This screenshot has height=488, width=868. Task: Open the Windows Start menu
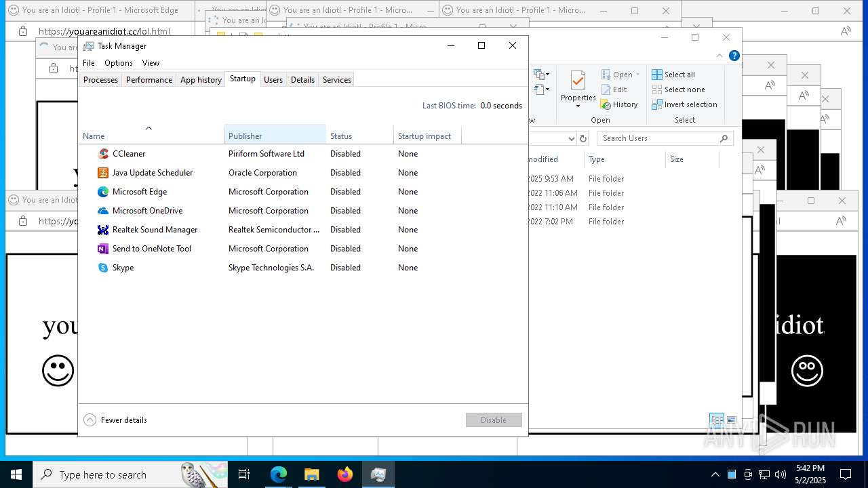pos(16,474)
